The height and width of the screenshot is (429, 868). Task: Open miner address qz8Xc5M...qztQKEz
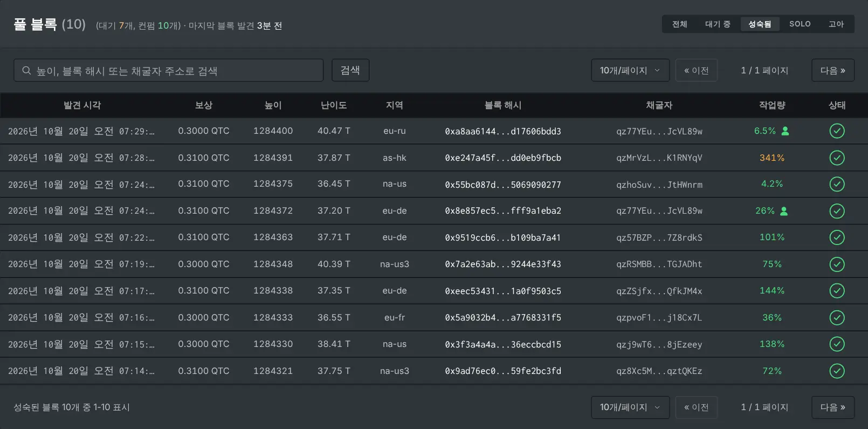point(659,371)
